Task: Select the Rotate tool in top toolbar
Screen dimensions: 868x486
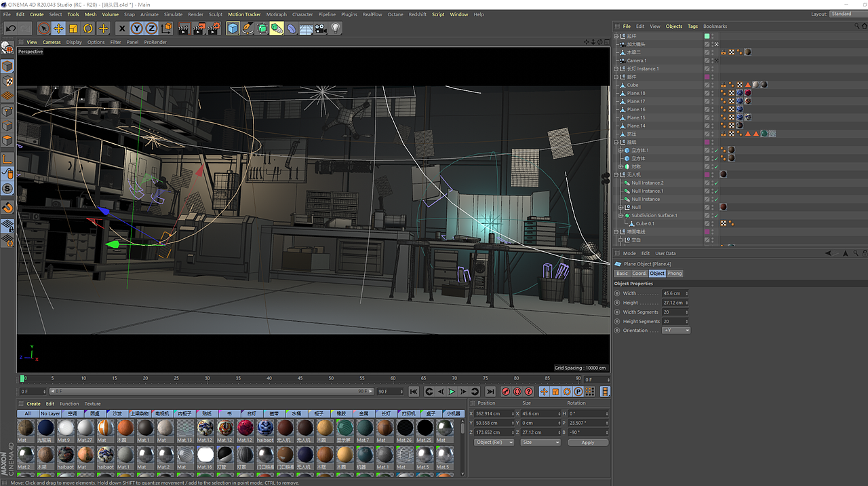Action: [88, 29]
